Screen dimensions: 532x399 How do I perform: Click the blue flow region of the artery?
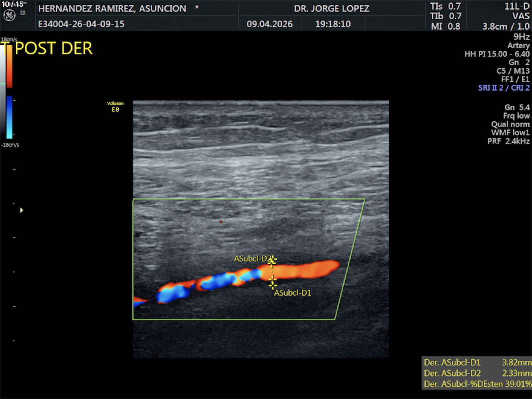point(218,281)
